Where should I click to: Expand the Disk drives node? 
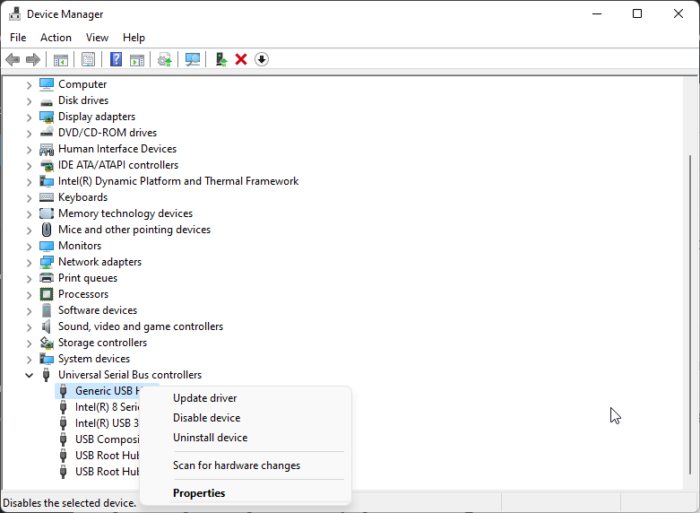(29, 101)
